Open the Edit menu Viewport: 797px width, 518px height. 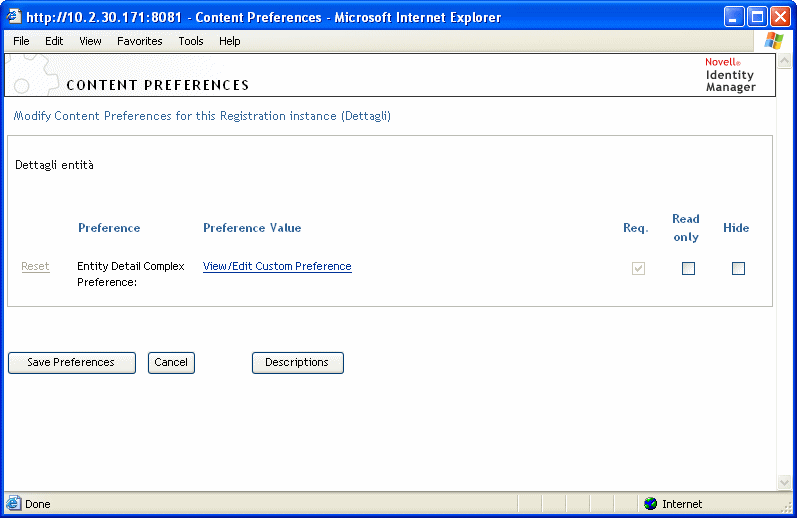pos(54,41)
